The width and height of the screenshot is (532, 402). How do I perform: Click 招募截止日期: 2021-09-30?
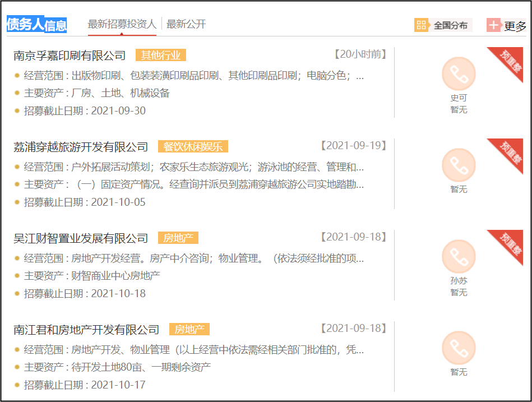click(x=85, y=110)
